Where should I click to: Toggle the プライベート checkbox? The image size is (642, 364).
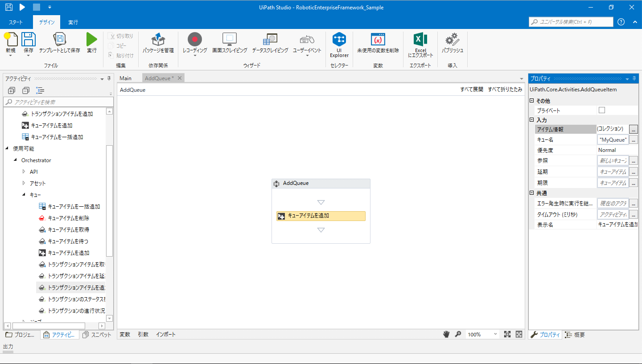[602, 110]
